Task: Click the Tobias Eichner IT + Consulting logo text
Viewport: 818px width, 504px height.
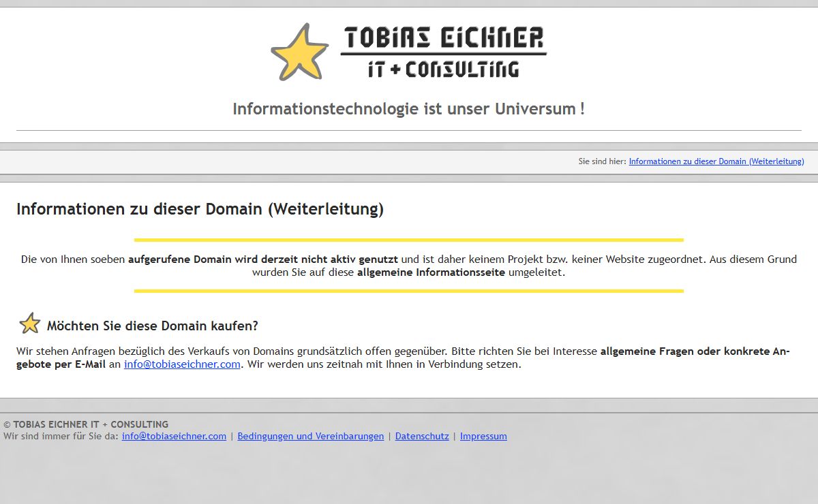Action: point(443,52)
